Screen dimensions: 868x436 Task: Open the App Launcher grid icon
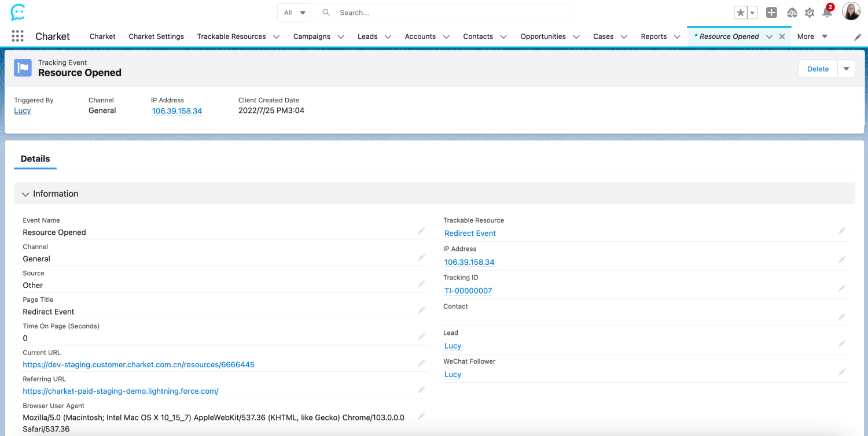coord(17,36)
